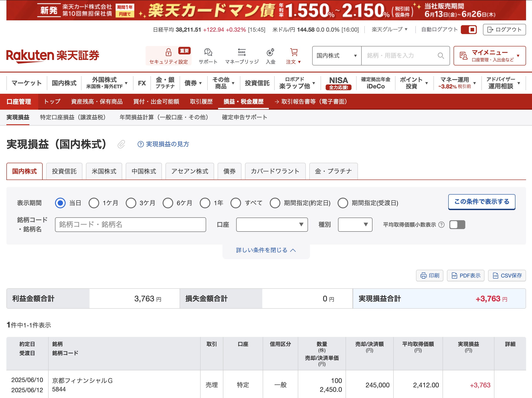The image size is (532, 398).
Task: Expand the マイメニュー dropdown
Action: (x=490, y=56)
